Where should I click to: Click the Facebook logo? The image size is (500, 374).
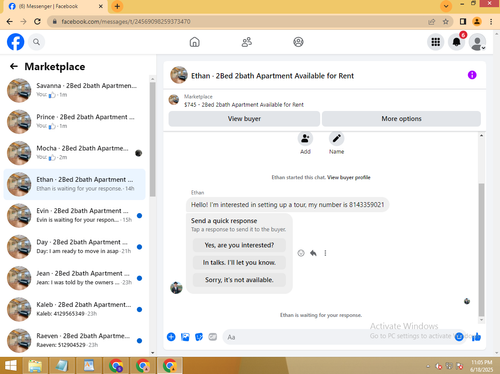pyautogui.click(x=16, y=42)
